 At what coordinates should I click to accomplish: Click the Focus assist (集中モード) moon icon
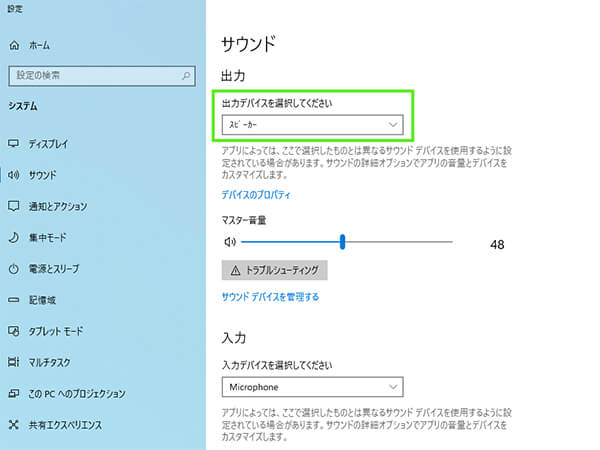coord(13,237)
